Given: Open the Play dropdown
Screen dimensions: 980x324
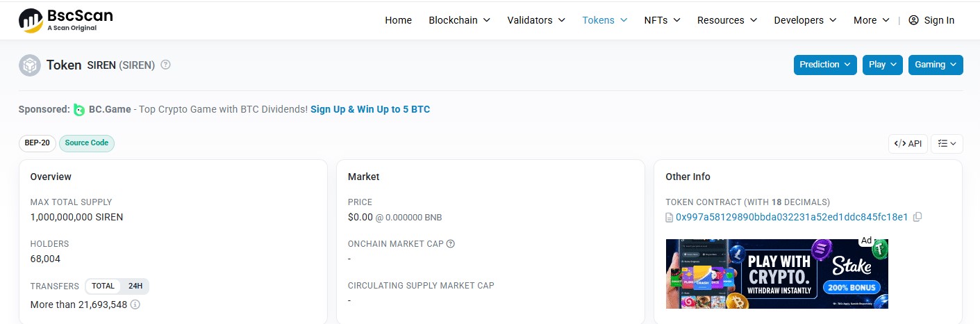Looking at the screenshot, I should [x=882, y=65].
